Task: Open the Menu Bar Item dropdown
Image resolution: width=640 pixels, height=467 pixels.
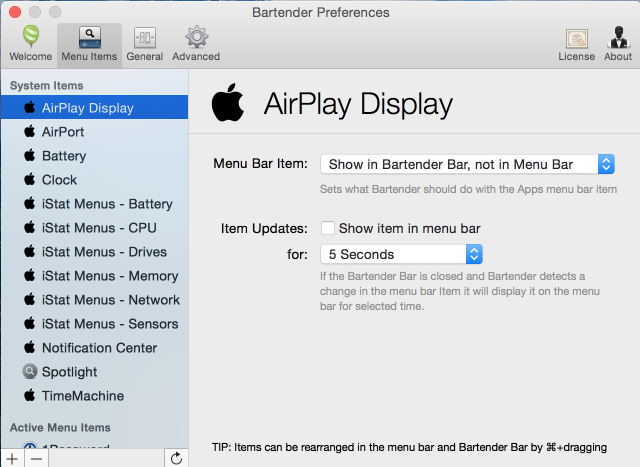Action: click(467, 164)
